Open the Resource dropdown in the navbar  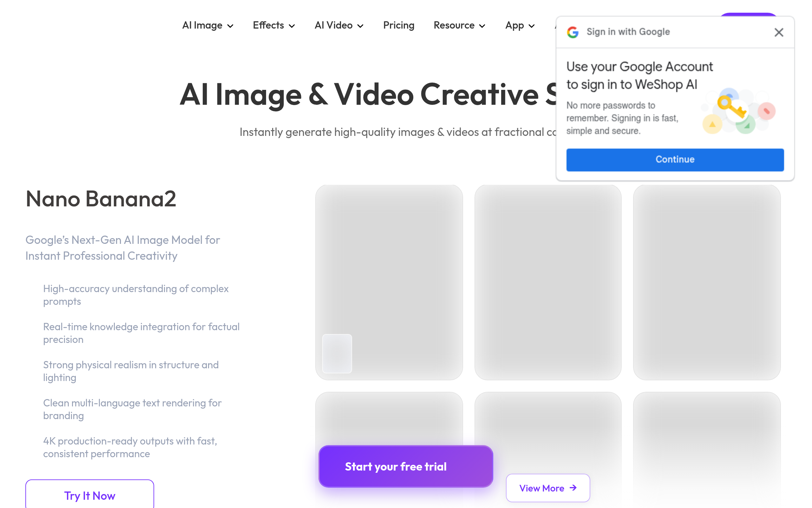(x=459, y=25)
